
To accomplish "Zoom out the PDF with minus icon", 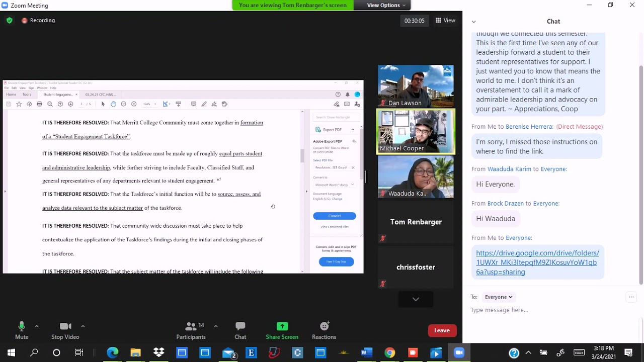I will (x=123, y=104).
